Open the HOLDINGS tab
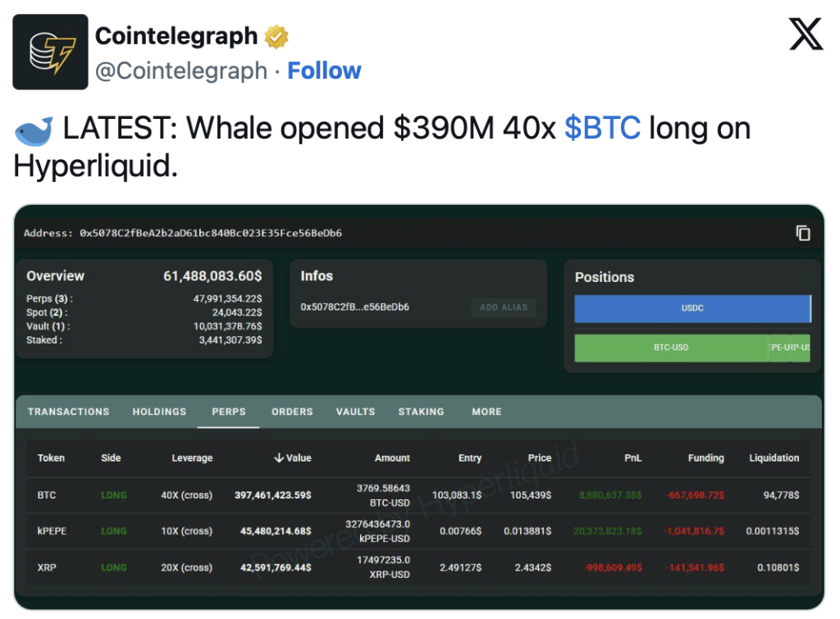The image size is (840, 619). [x=160, y=412]
